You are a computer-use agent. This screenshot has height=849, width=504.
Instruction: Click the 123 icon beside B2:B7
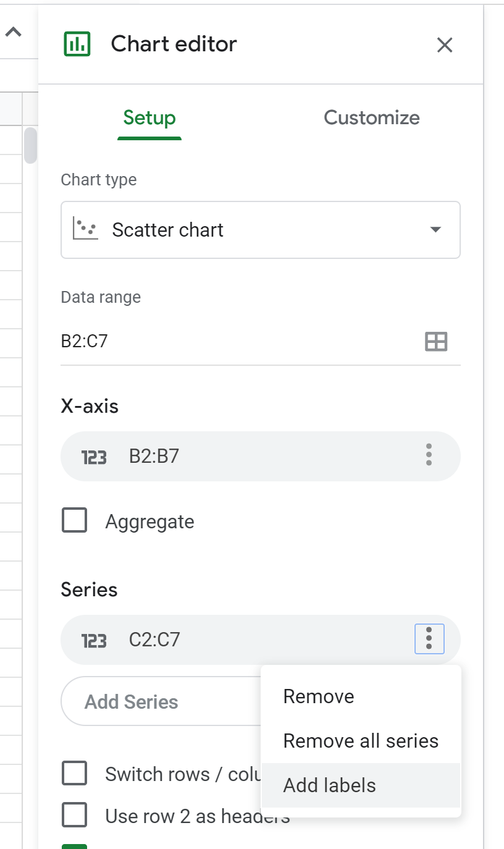click(94, 457)
